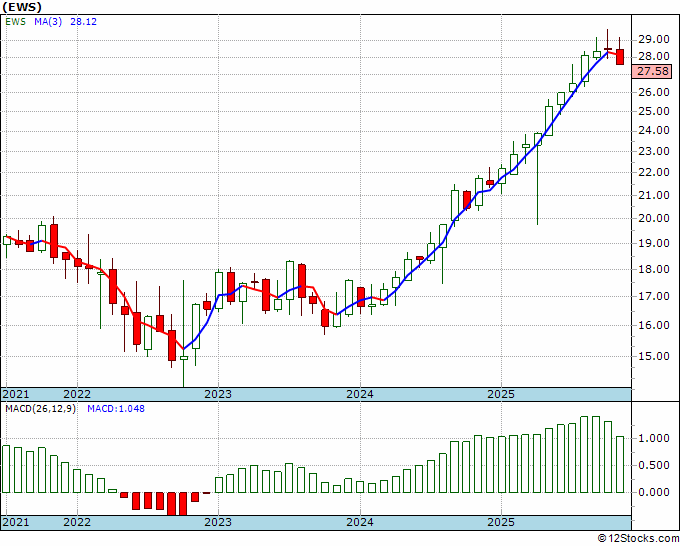
Task: Click the 18.00 price axis label
Action: 654,269
